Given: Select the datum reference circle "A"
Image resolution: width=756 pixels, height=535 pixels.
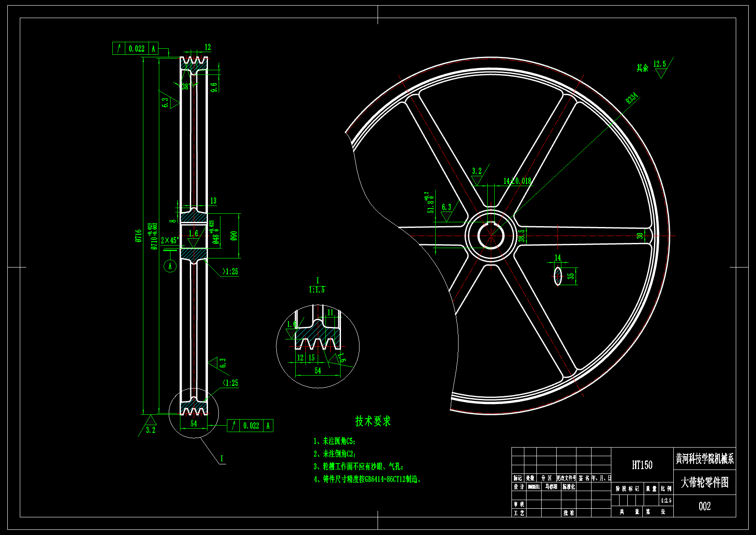Looking at the screenshot, I should [x=170, y=266].
